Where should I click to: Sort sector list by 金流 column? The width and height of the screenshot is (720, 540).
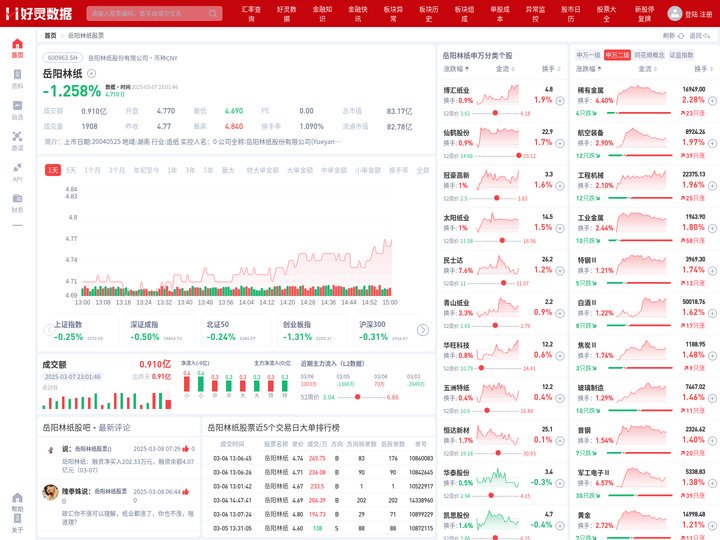647,69
